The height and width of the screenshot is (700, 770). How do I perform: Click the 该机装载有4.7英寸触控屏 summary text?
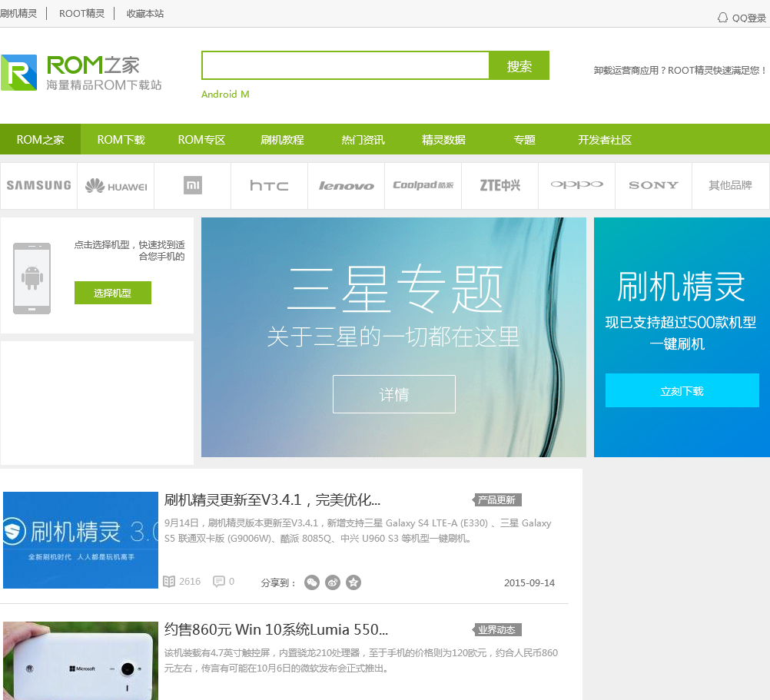click(361, 660)
